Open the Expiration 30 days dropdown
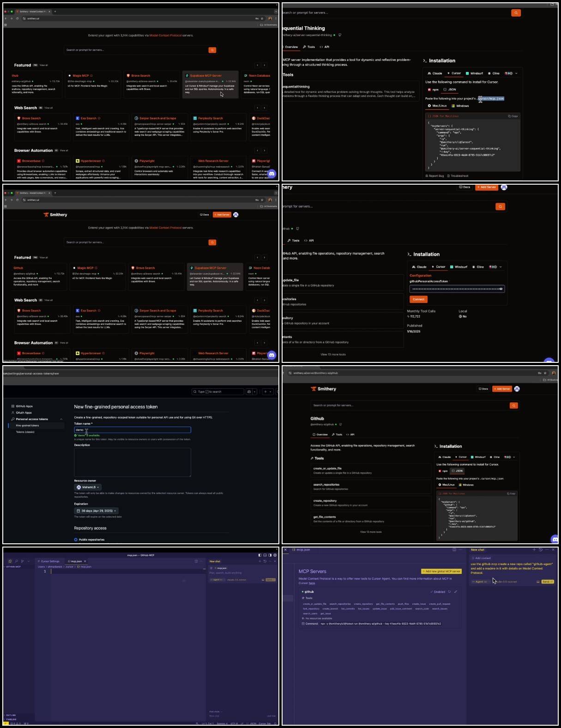This screenshot has width=561, height=728. point(97,511)
